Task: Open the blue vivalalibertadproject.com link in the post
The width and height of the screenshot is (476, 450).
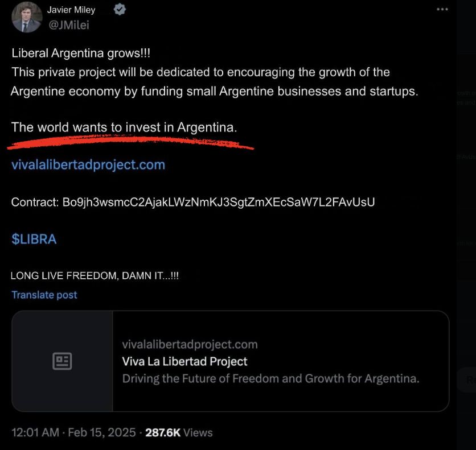Action: click(x=88, y=165)
